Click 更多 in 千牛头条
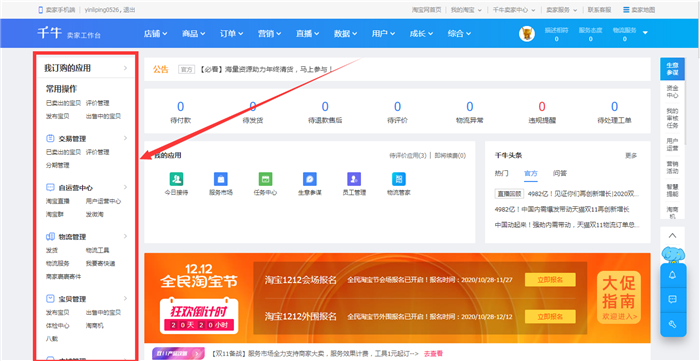The height and width of the screenshot is (361, 700). (631, 156)
